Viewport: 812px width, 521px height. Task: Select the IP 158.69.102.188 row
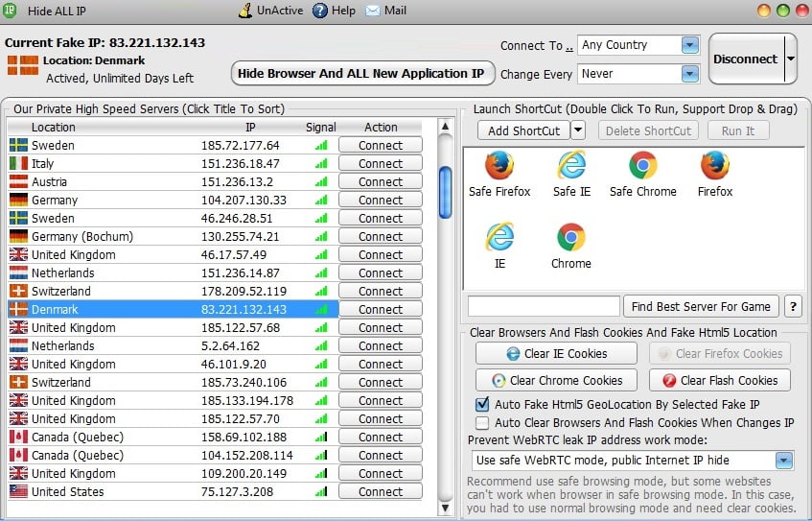pyautogui.click(x=174, y=437)
